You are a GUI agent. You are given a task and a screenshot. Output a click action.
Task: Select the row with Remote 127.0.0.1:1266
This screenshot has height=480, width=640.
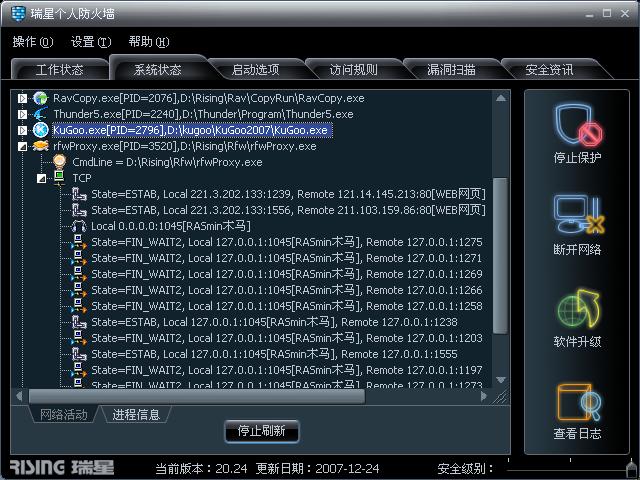pos(287,290)
